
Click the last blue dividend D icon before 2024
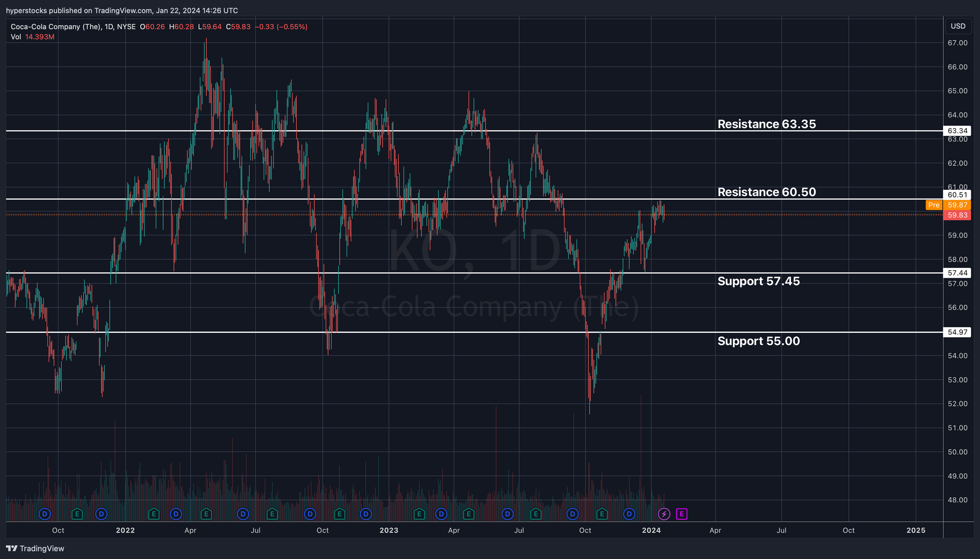tap(629, 514)
